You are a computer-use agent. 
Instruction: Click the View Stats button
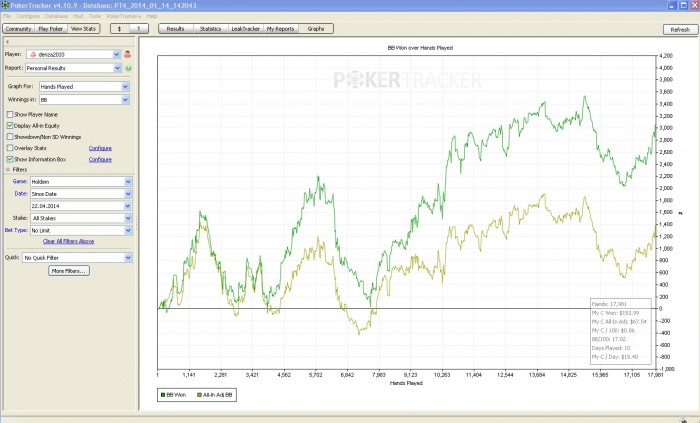pyautogui.click(x=83, y=29)
